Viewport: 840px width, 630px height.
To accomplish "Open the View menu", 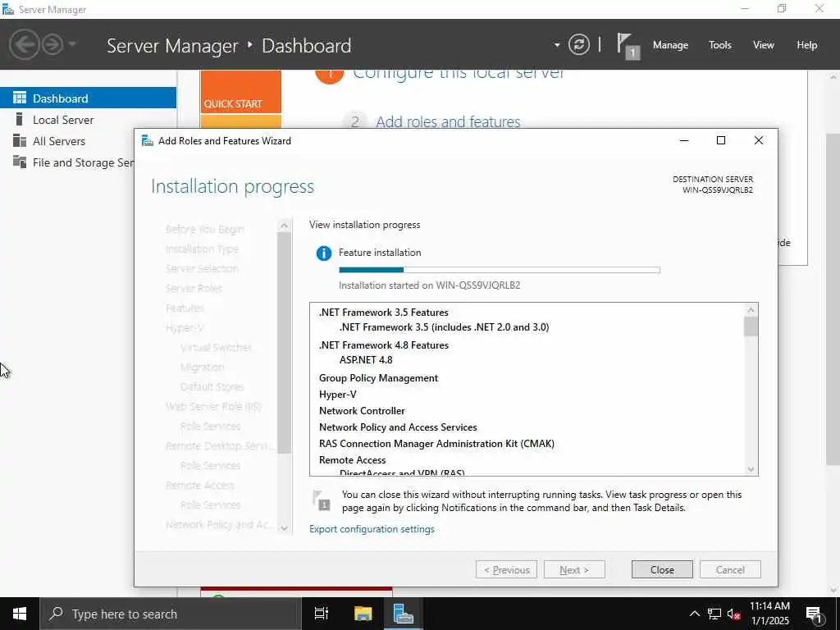I will [x=764, y=45].
